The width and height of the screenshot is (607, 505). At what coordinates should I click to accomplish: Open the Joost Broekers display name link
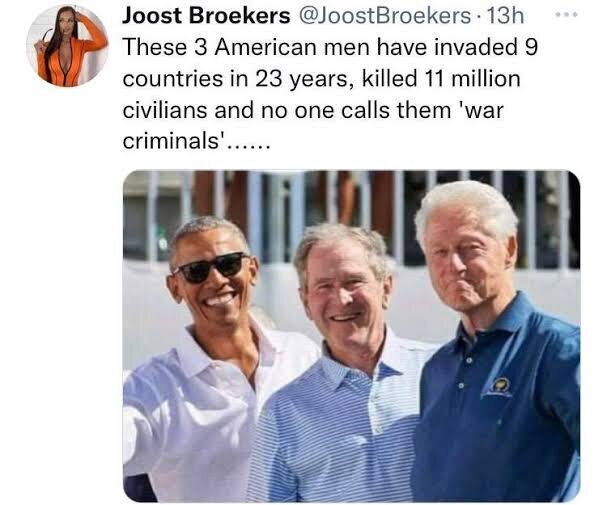coord(206,16)
